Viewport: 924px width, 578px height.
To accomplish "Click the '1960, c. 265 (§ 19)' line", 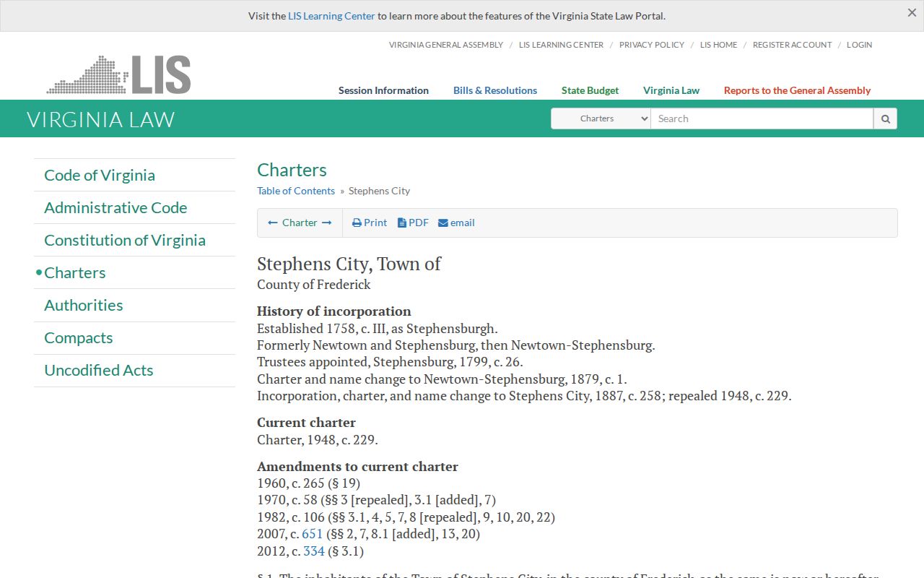I will (x=308, y=483).
